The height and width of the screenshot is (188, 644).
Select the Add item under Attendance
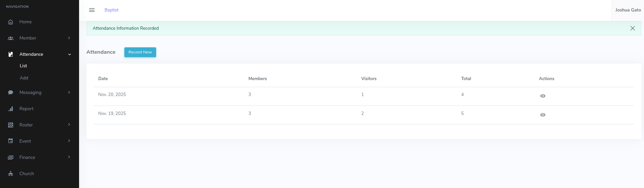click(24, 78)
